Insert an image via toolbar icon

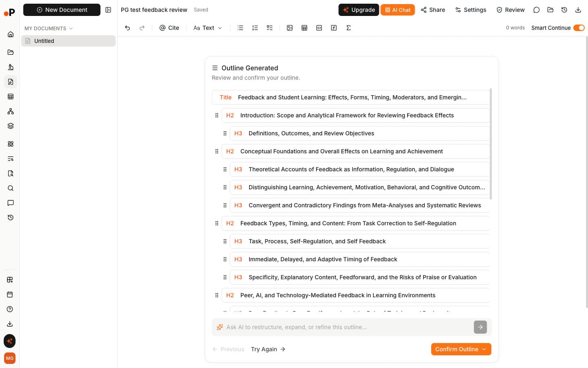[290, 28]
